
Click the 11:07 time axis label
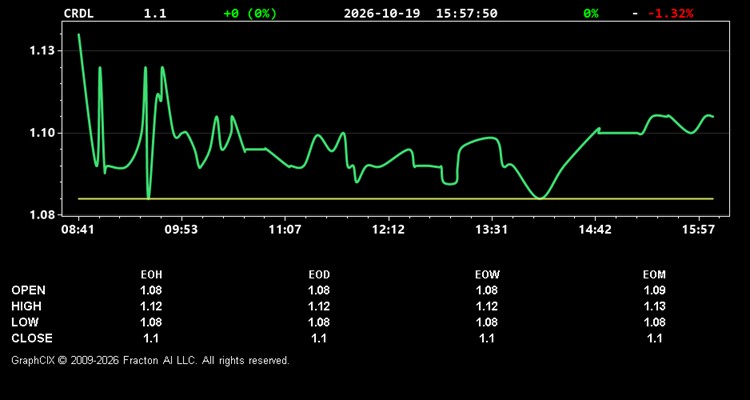click(x=285, y=229)
